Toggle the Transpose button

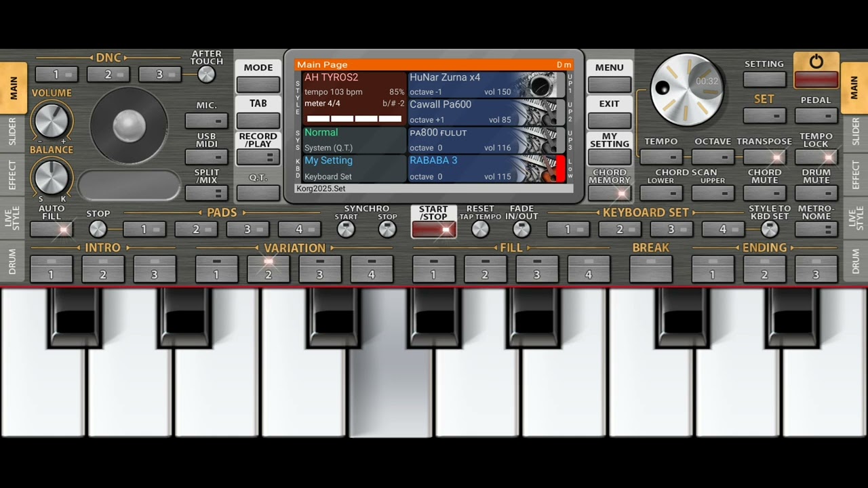tap(764, 157)
